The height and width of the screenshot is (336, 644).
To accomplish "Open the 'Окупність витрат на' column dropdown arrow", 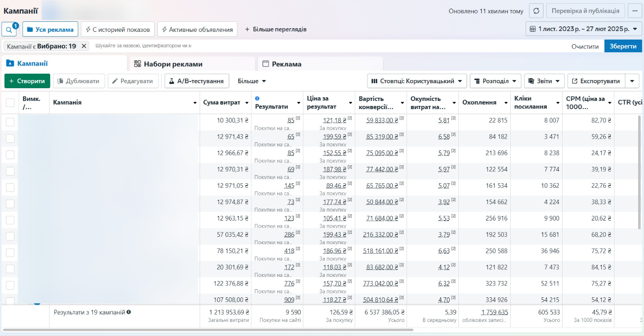I will tap(454, 103).
